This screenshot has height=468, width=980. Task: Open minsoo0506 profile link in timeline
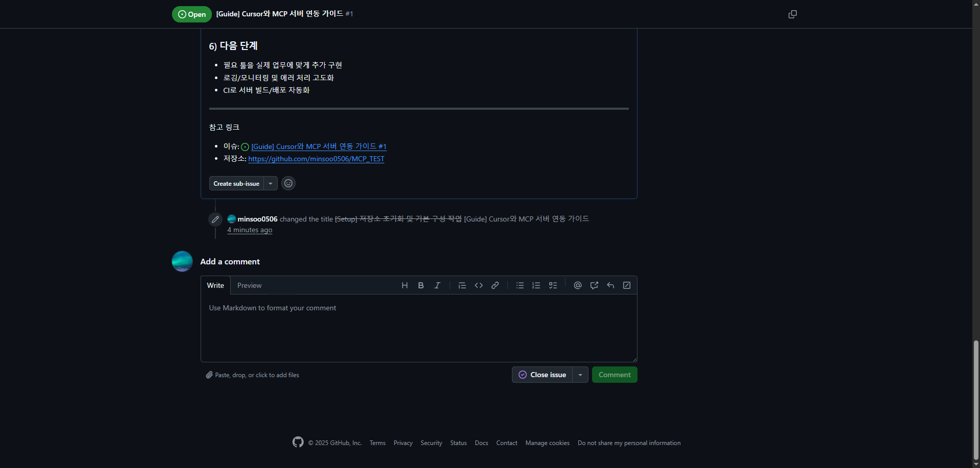point(257,219)
